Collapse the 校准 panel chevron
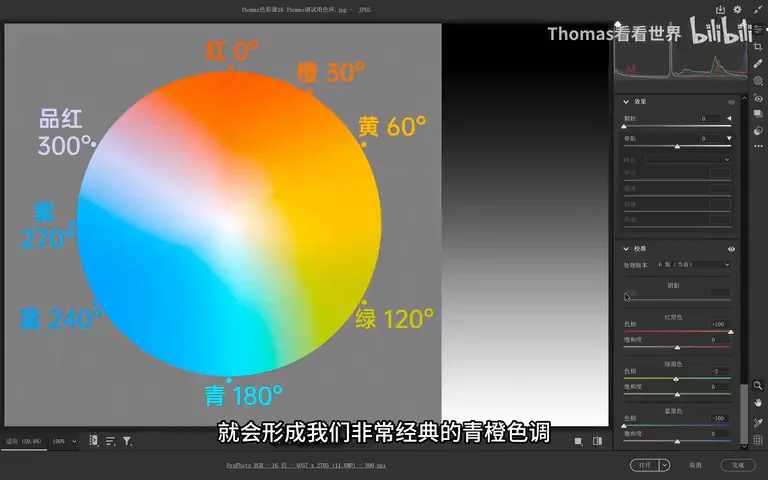This screenshot has width=768, height=480. pos(625,249)
